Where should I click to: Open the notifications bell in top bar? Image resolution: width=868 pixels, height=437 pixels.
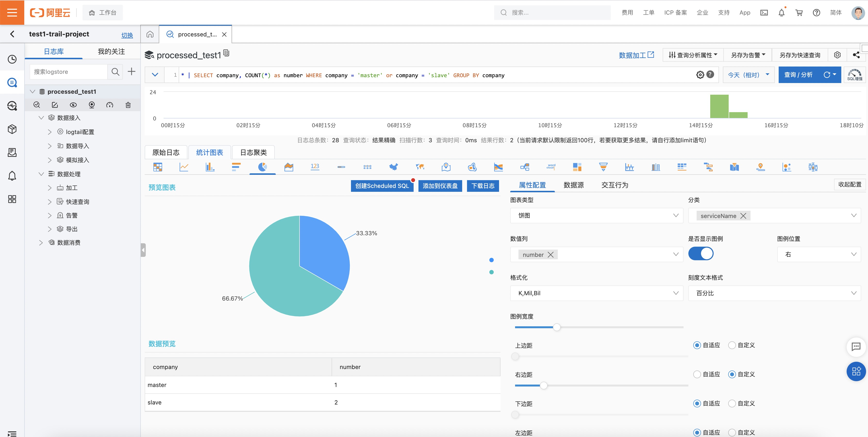(781, 12)
